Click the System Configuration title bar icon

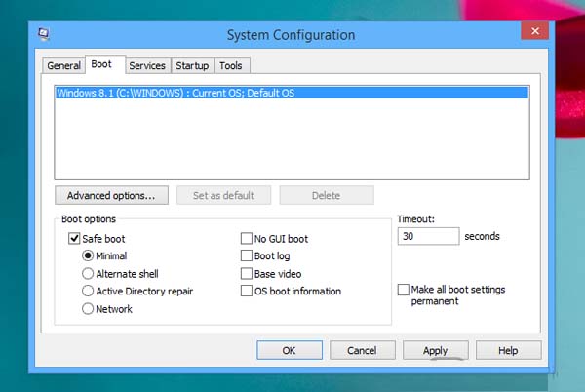pyautogui.click(x=44, y=33)
